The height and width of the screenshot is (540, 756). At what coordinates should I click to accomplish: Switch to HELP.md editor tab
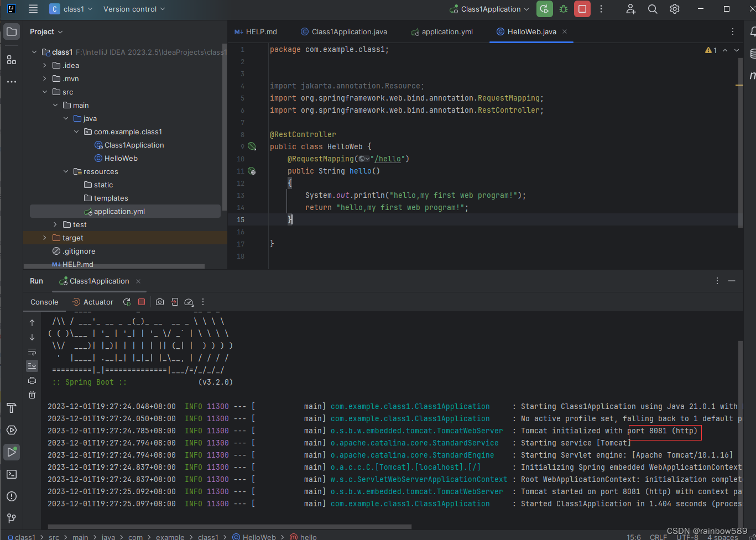(256, 32)
